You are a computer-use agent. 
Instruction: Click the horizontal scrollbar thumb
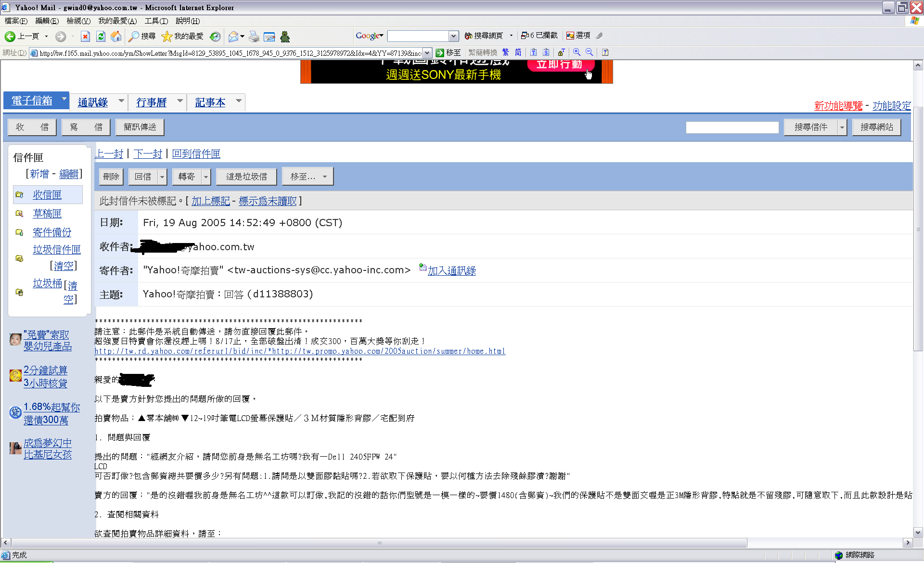[x=379, y=543]
